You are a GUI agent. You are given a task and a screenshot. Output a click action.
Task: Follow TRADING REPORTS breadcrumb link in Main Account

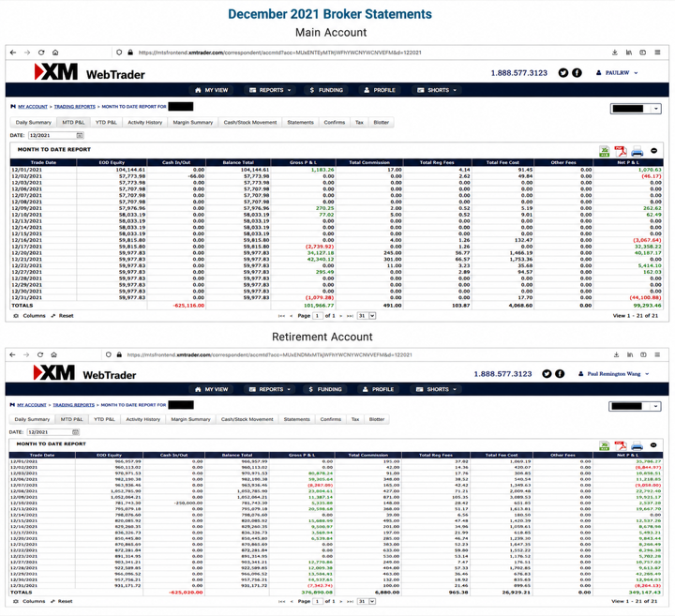tap(74, 106)
